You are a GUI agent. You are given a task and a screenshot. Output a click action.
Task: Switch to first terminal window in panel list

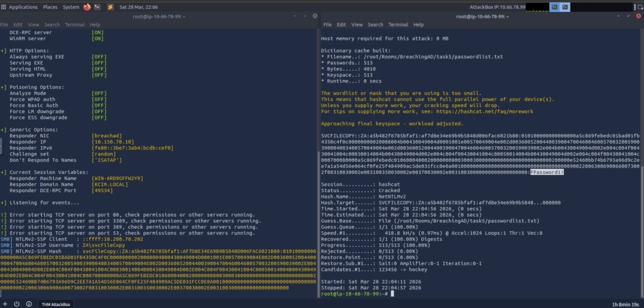pos(555,7)
